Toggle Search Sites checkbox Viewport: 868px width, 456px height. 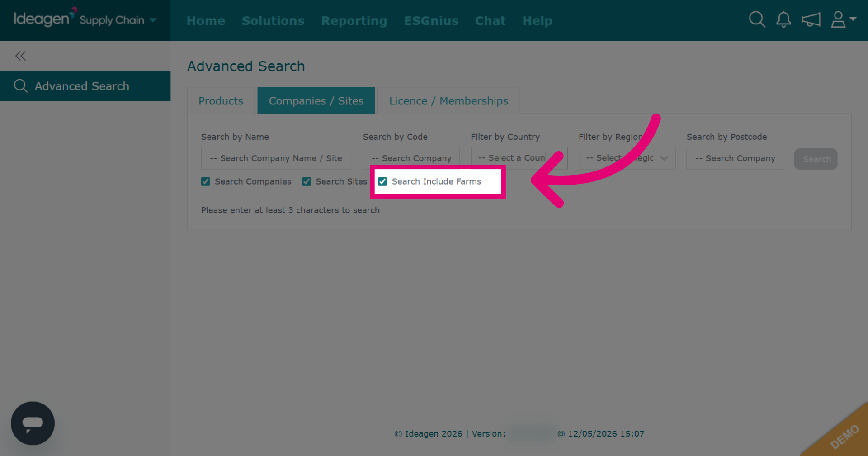(x=307, y=181)
